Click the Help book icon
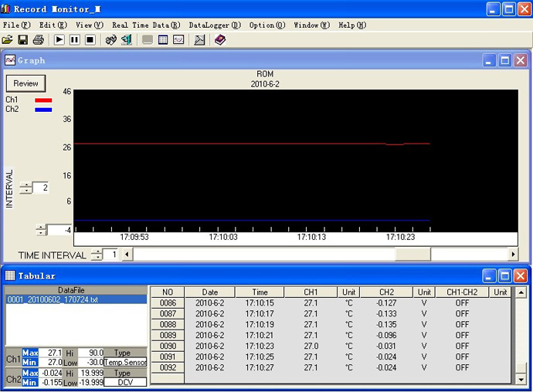Screen dimensions: 533x392 (220, 39)
